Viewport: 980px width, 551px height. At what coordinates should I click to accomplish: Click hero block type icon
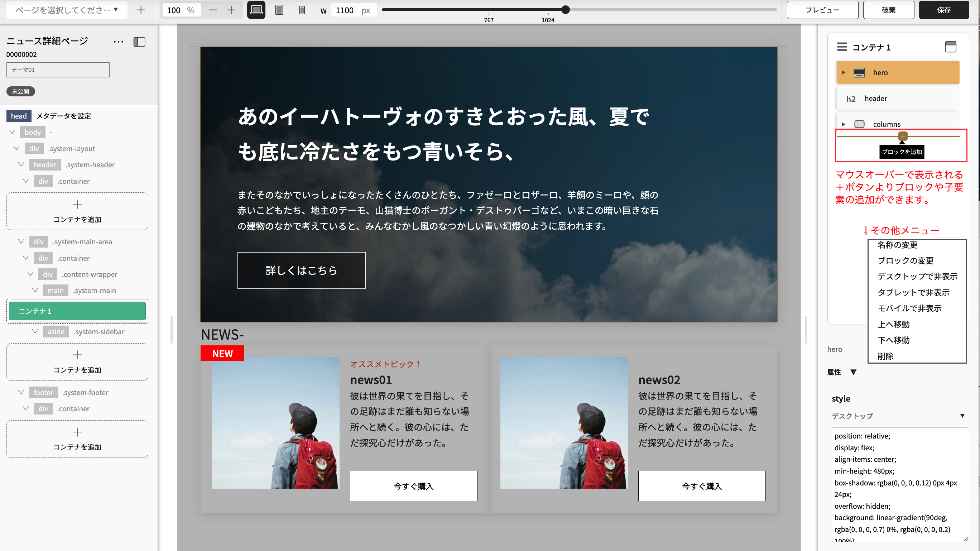pos(859,72)
